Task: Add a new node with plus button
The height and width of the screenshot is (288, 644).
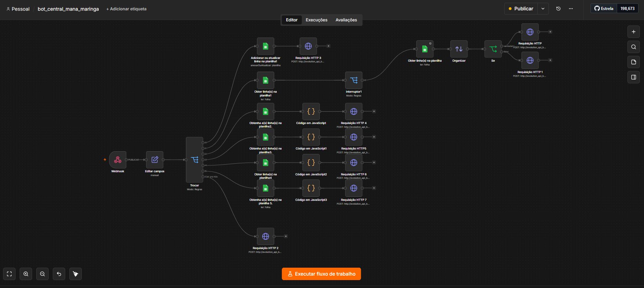Action: pyautogui.click(x=633, y=32)
